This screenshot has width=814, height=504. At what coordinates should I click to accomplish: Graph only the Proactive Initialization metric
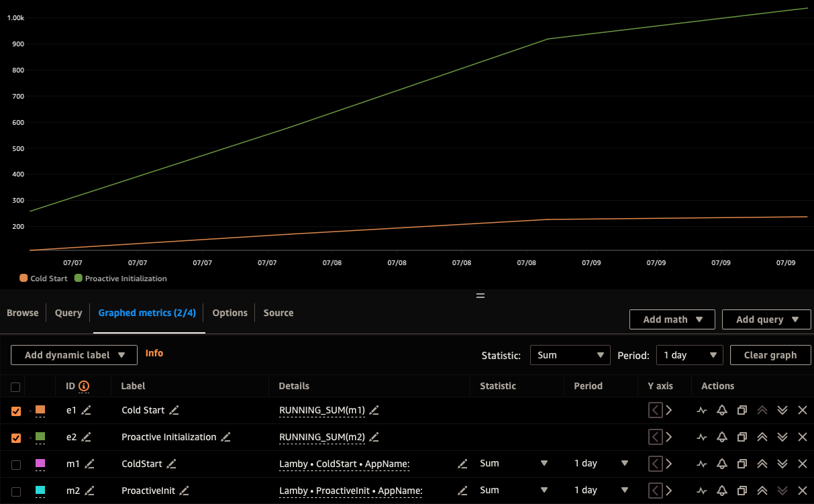(x=702, y=437)
